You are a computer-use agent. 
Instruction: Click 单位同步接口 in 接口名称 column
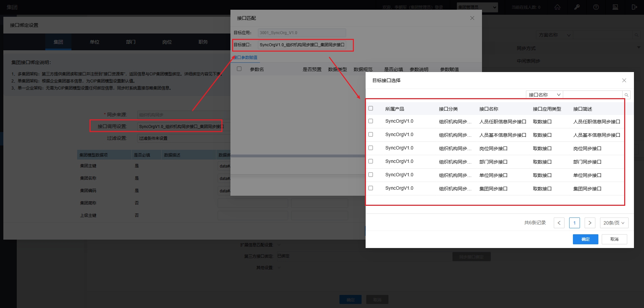[x=493, y=175]
